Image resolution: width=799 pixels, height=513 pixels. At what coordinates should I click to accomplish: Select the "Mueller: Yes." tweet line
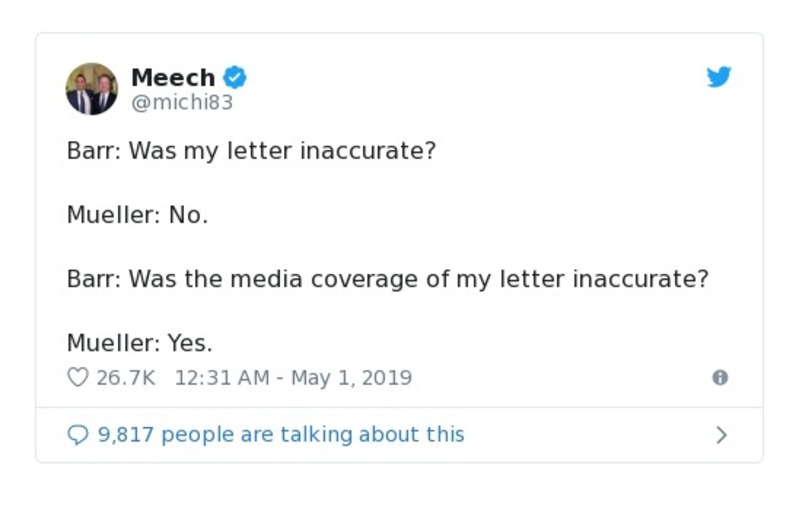coord(139,343)
